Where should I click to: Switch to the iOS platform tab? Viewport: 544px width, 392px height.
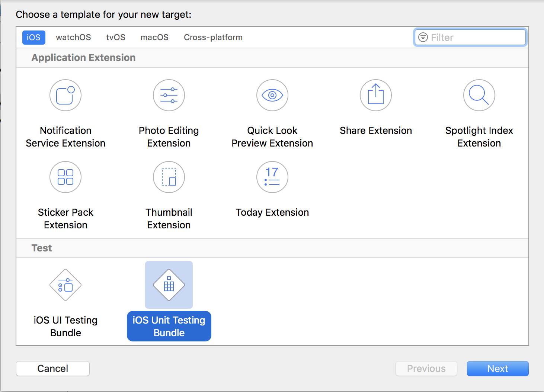click(33, 38)
